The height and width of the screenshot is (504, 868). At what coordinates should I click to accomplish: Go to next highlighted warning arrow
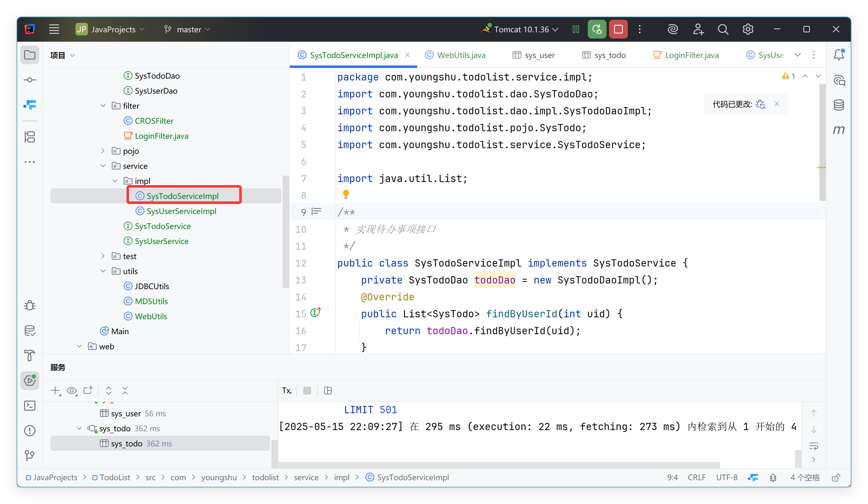click(x=818, y=76)
